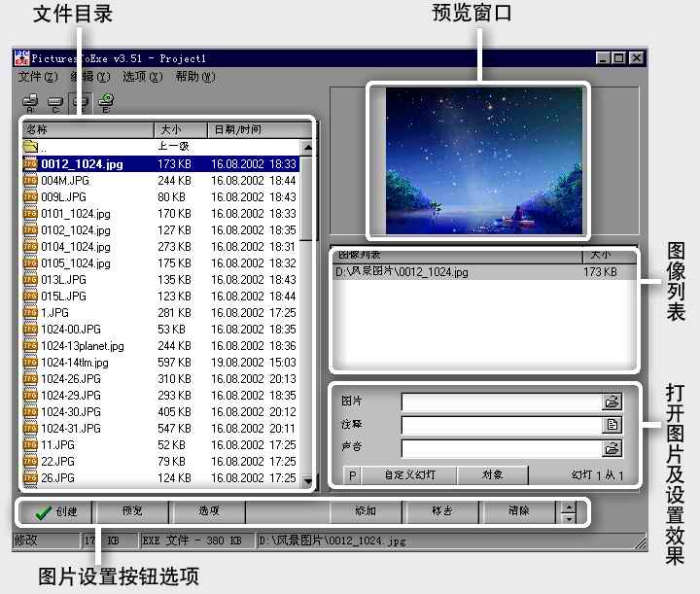Select D:\风景图片\0012_1024.jpg in the image list
Image resolution: width=700 pixels, height=594 pixels.
[x=484, y=272]
